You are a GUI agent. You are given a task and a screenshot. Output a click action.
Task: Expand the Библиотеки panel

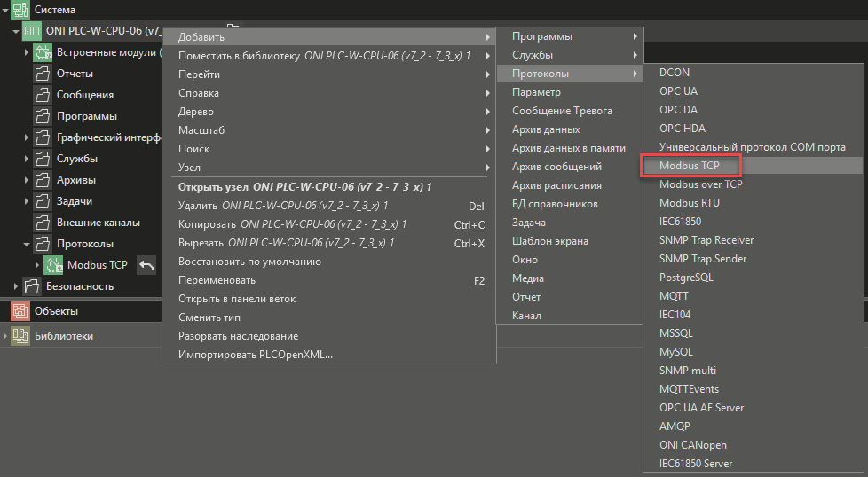coord(5,336)
